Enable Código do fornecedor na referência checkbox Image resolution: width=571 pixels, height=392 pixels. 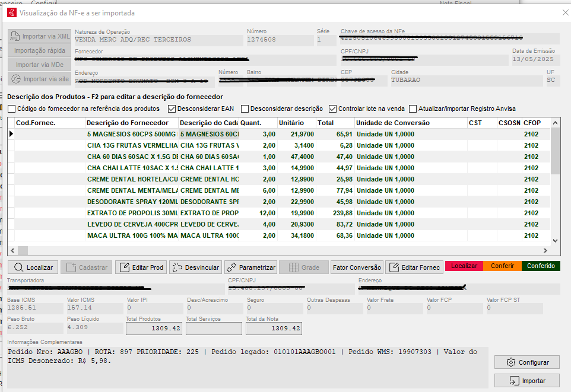point(12,109)
